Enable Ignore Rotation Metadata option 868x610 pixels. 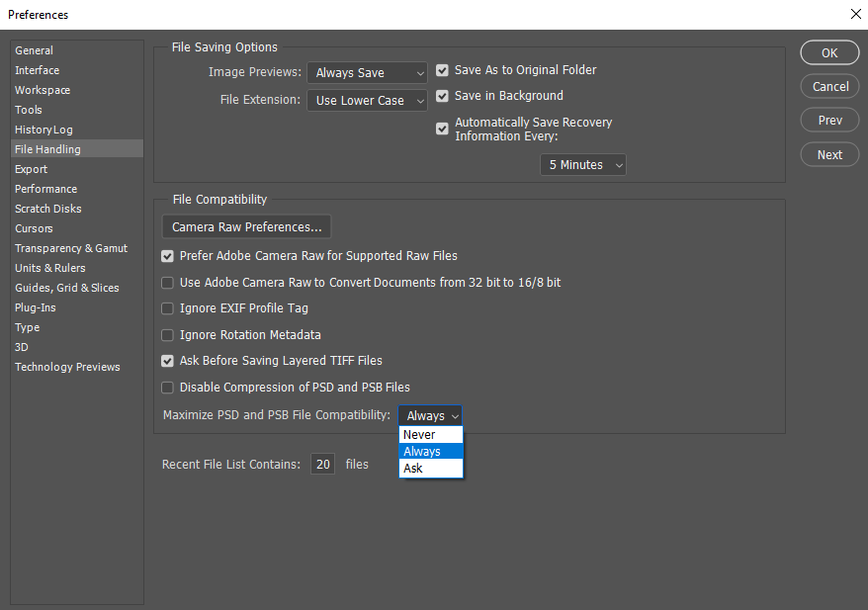[167, 335]
